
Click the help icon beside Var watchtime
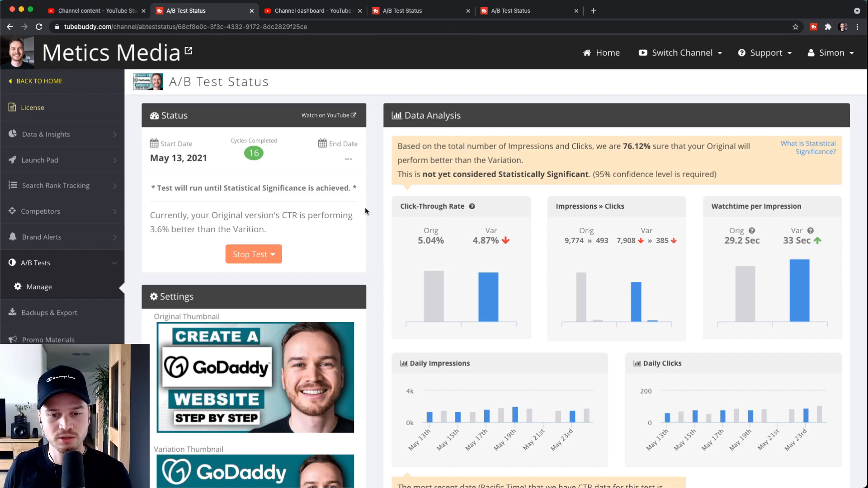(811, 230)
